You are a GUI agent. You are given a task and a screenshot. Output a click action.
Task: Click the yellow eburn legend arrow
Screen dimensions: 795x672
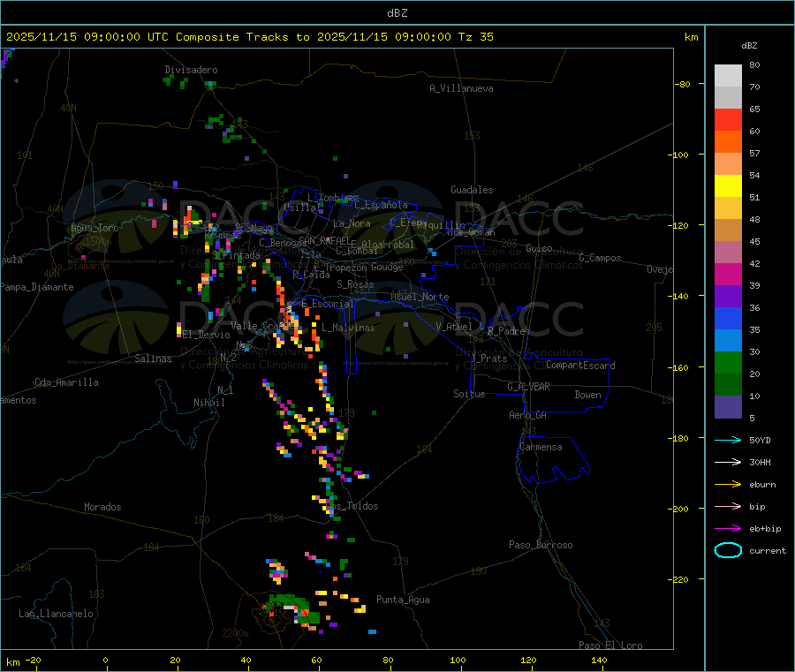tap(728, 485)
